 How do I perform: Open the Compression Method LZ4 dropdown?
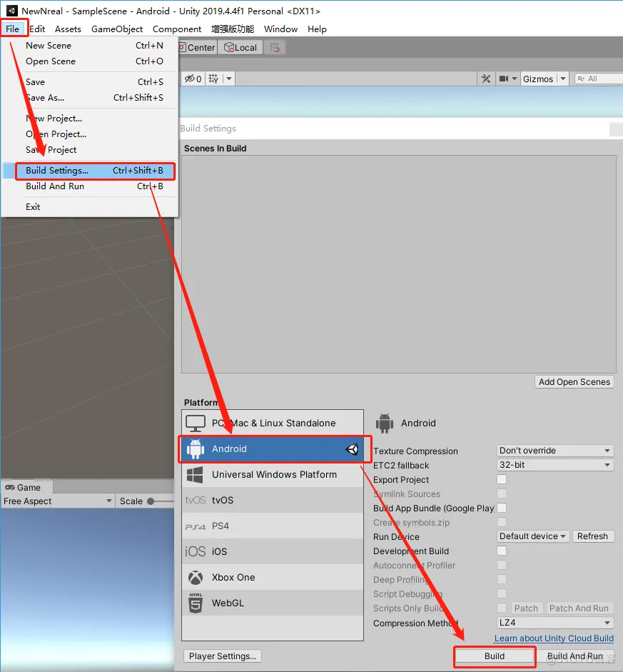coord(555,622)
